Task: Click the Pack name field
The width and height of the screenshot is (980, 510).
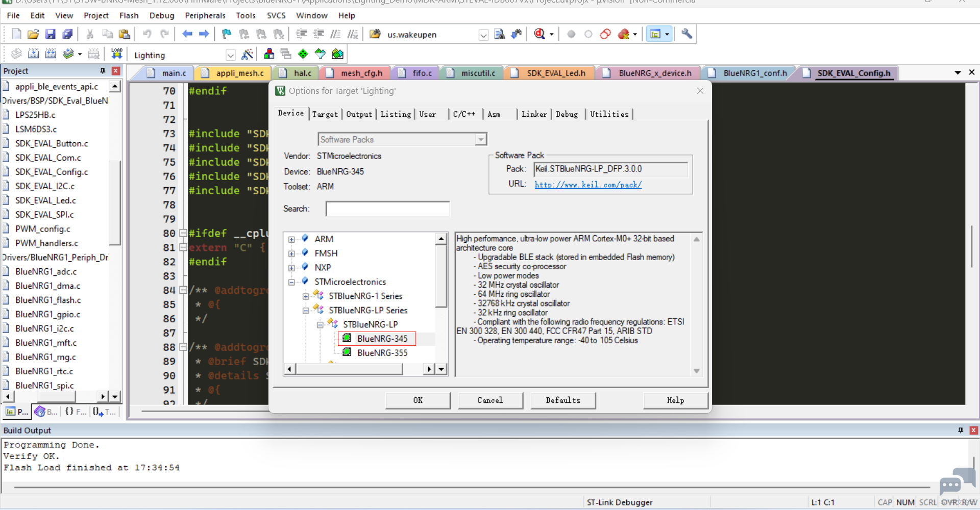Action: point(611,169)
